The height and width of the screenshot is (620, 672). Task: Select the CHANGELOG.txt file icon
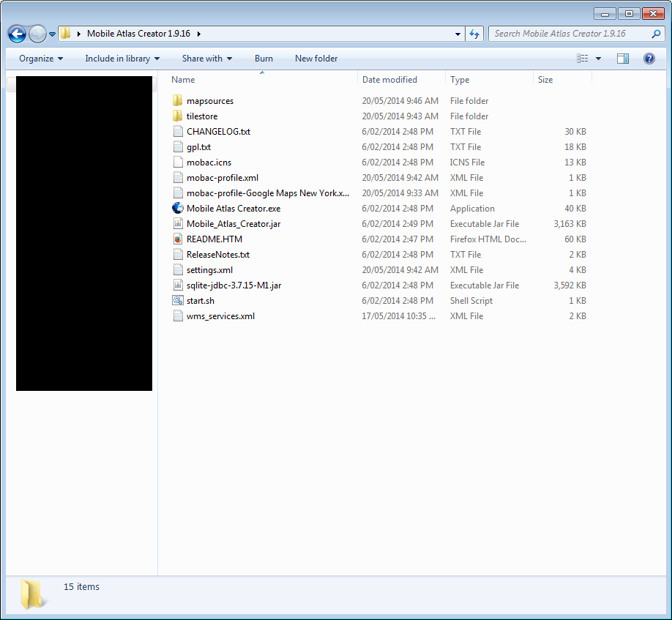point(178,132)
